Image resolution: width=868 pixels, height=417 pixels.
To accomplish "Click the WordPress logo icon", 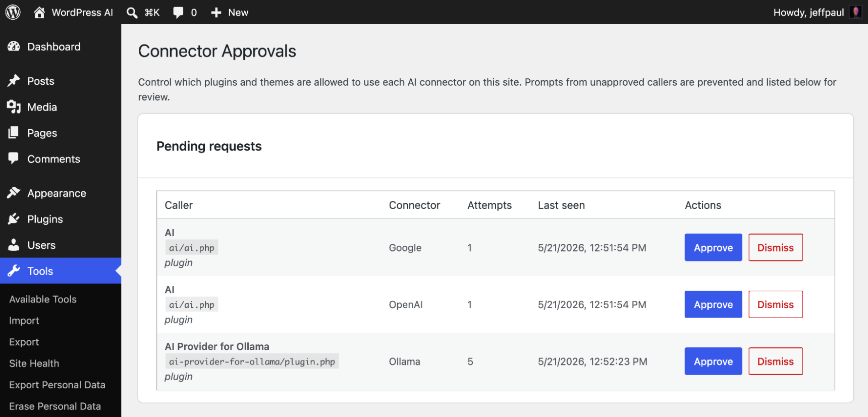I will click(x=13, y=12).
